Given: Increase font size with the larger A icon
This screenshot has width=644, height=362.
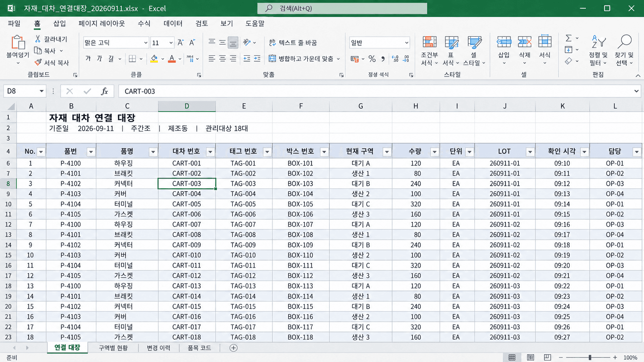Looking at the screenshot, I should coord(180,43).
